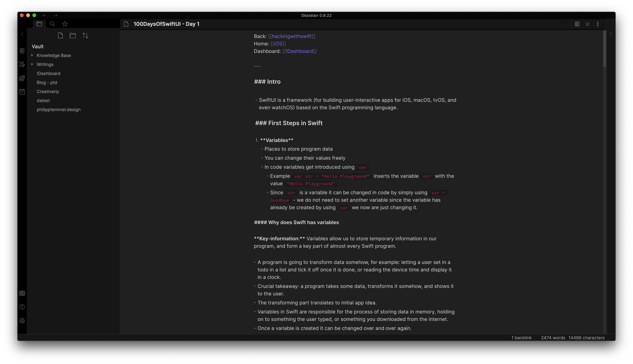633x364 pixels.
Task: Expand the Writings folder
Action: pos(32,64)
